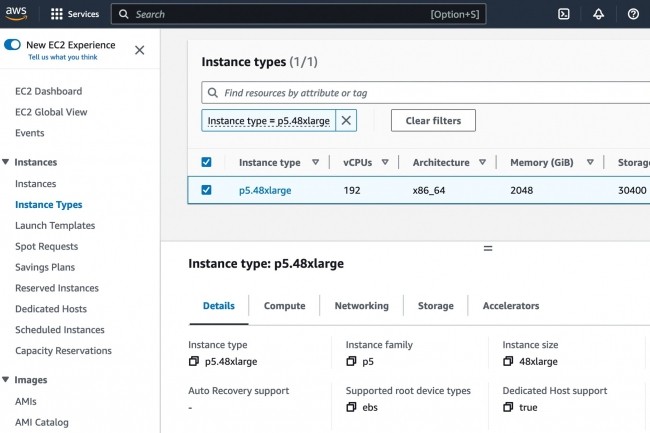Screen dimensions: 650x433
Task: Focus the Find resources by attribute field
Action: 426,92
